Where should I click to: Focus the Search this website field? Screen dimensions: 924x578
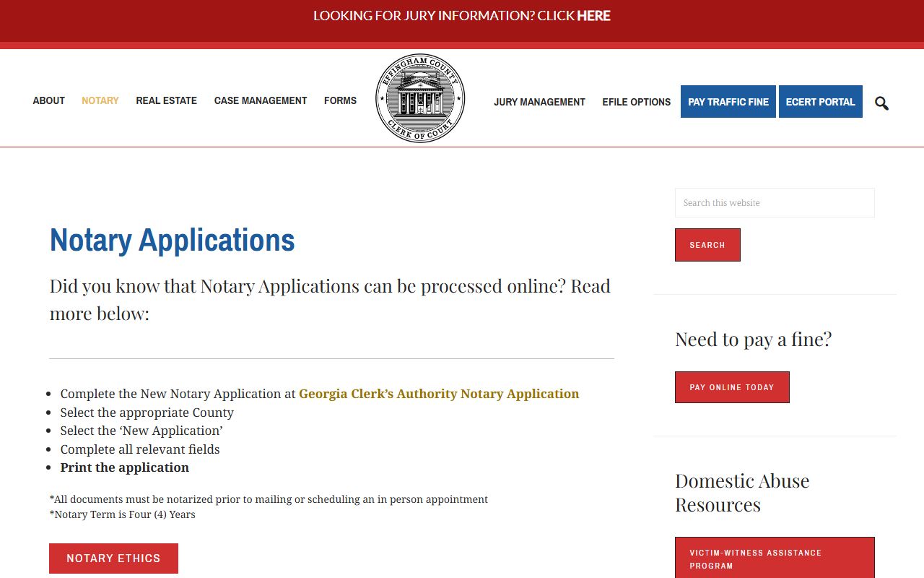coord(775,203)
